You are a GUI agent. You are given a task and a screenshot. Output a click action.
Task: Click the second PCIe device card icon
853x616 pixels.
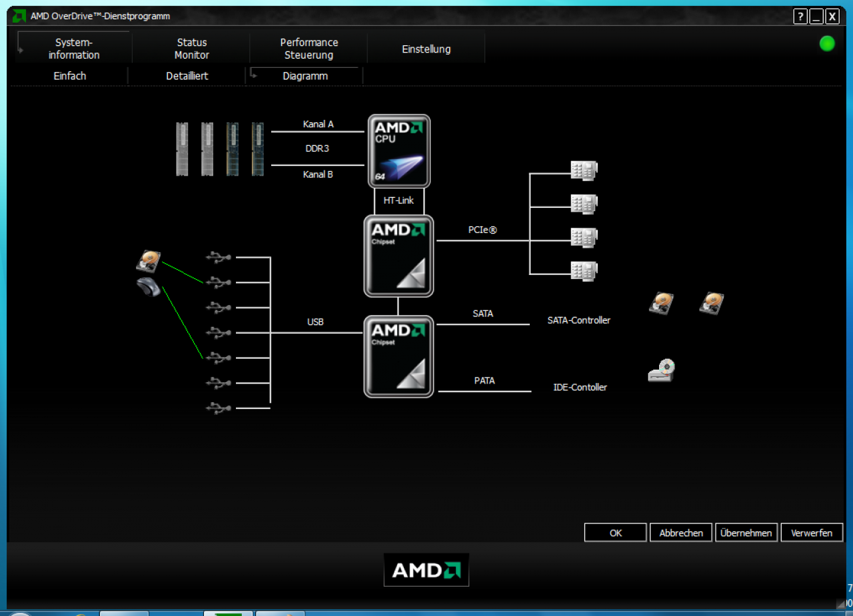pyautogui.click(x=584, y=204)
